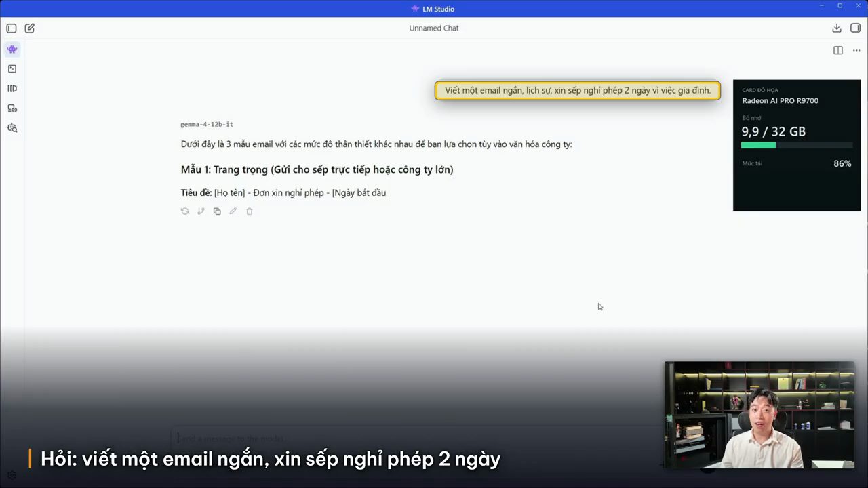Open the three-dot more options menu
The image size is (868, 488).
(856, 51)
